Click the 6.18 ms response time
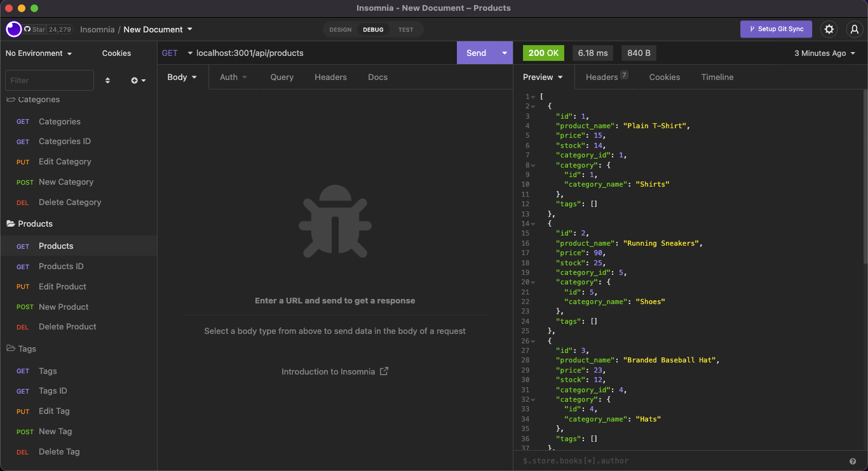The height and width of the screenshot is (471, 868). (x=593, y=53)
